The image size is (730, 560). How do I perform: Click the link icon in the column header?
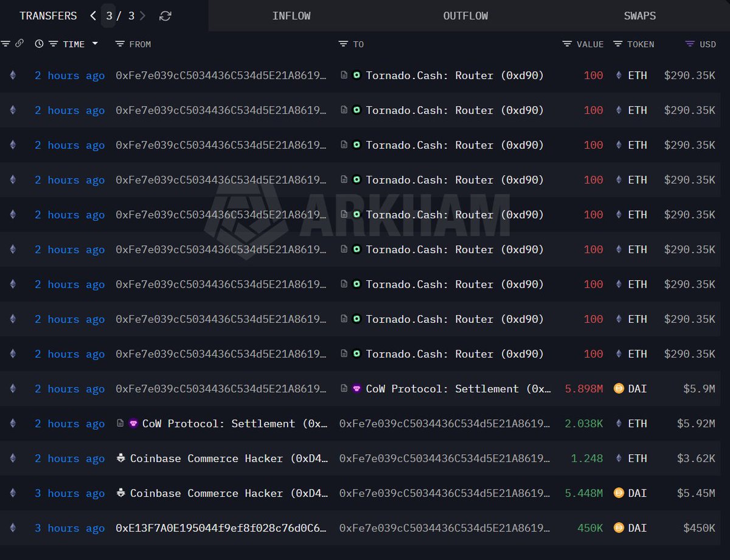click(19, 44)
